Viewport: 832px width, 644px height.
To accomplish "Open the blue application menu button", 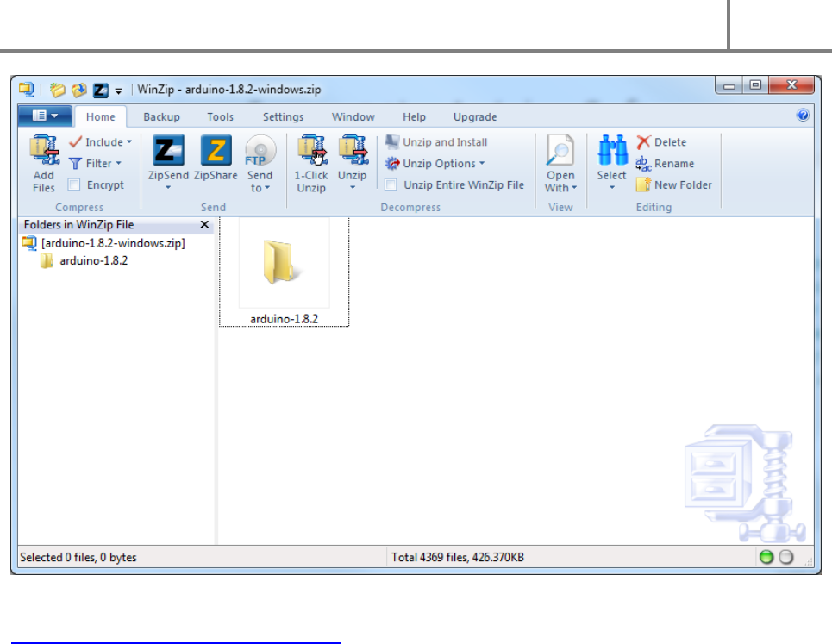I will coord(45,116).
